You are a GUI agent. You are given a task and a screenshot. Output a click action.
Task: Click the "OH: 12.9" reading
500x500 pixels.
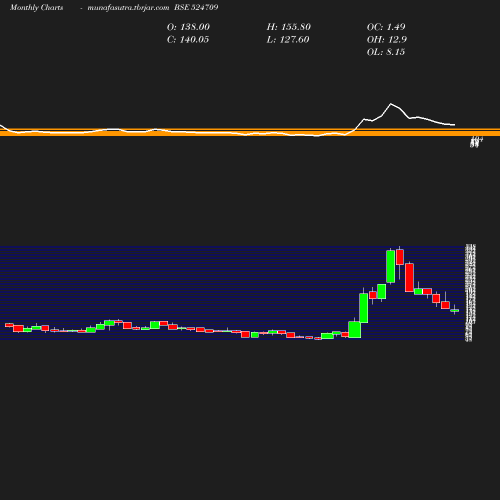pos(387,40)
